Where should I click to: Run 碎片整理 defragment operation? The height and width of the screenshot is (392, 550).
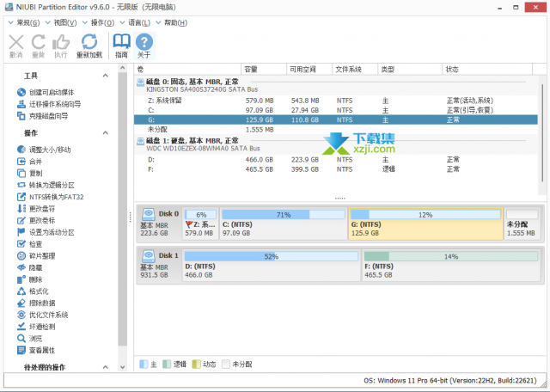[36, 256]
